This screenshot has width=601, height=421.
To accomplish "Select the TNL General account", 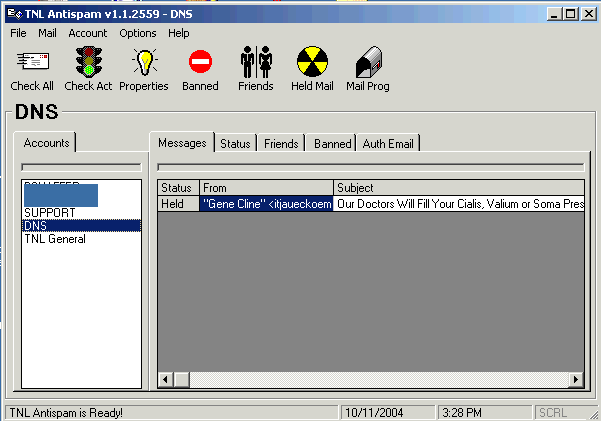I will 55,239.
